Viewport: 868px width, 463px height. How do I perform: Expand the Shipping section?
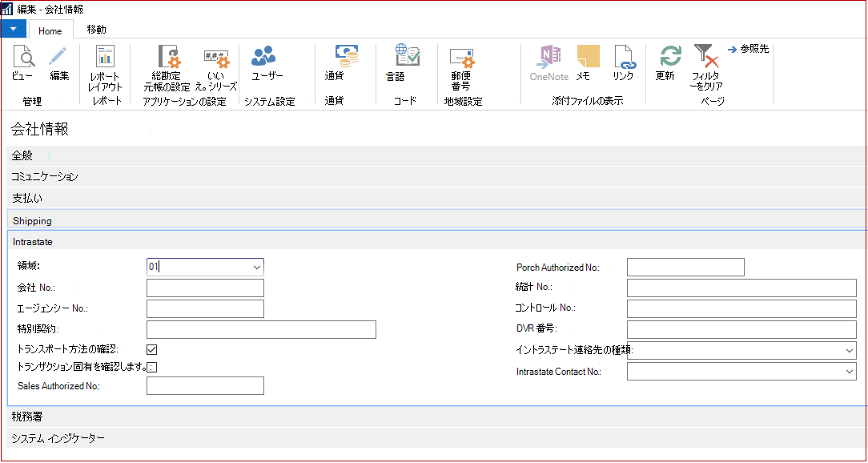click(x=436, y=220)
